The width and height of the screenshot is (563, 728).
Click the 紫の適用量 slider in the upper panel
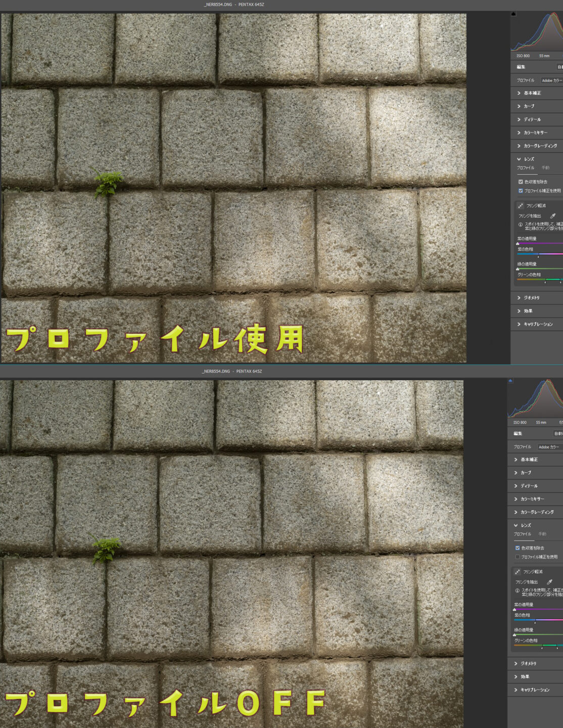coord(539,244)
